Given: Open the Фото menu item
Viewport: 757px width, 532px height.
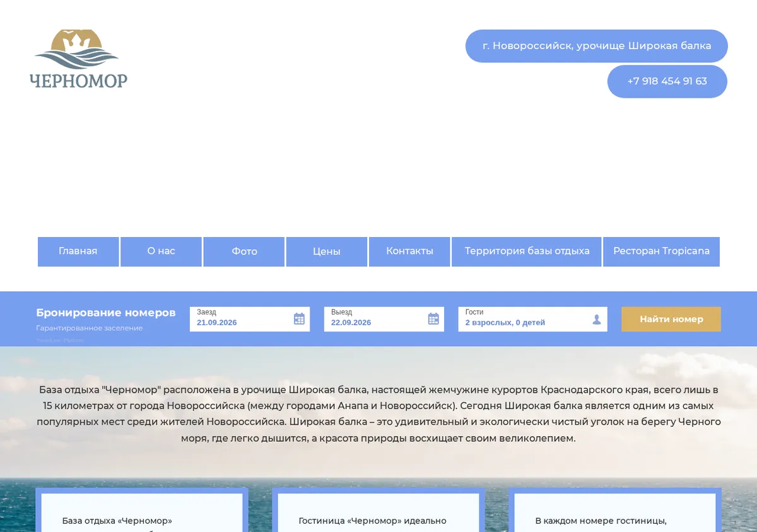Looking at the screenshot, I should point(244,252).
